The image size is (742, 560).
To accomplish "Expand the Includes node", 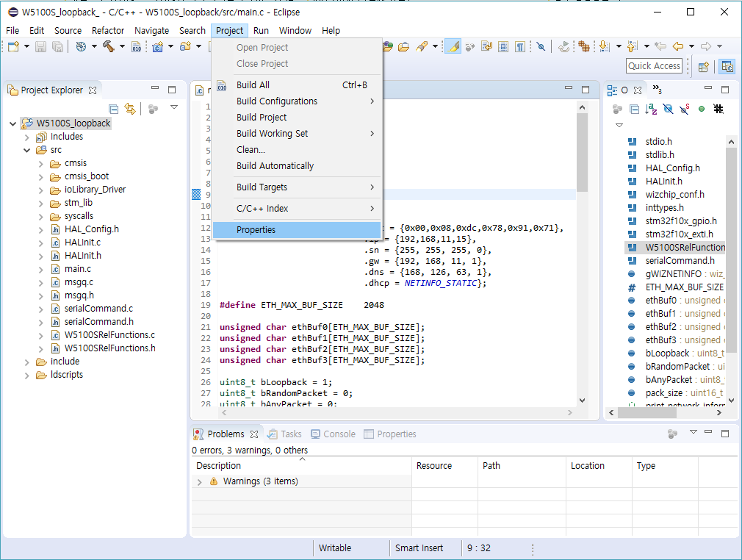I will pos(27,137).
